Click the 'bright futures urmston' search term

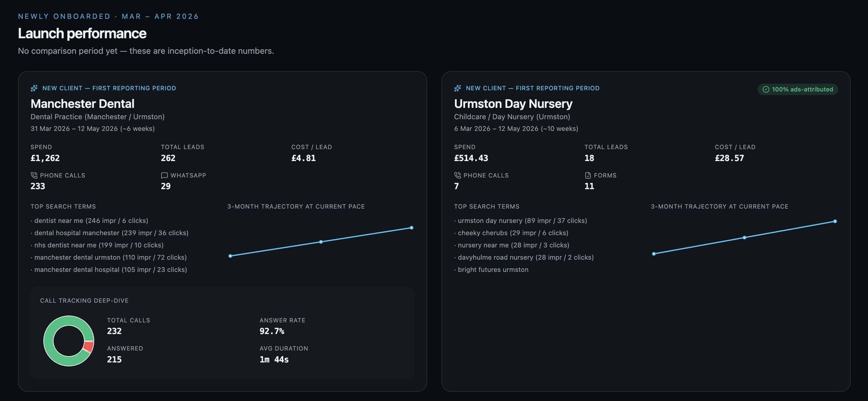[492, 269]
